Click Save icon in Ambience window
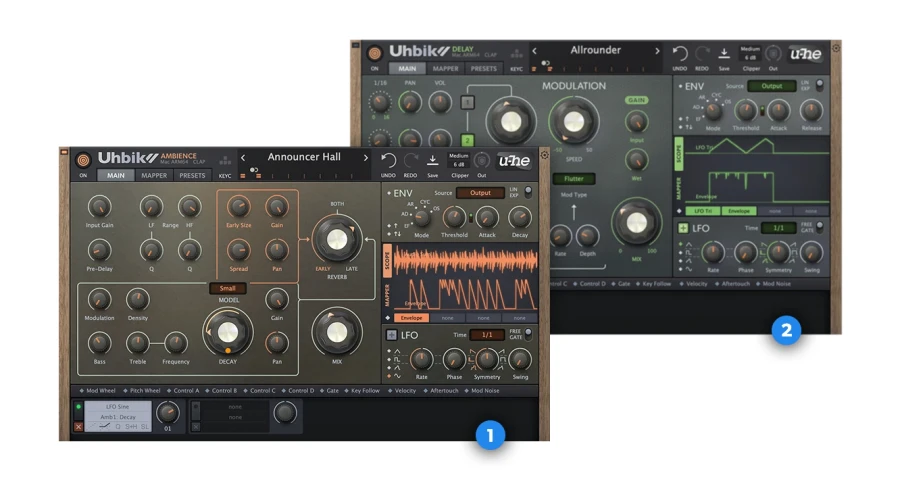Screen dimensions: 900x498 tap(433, 161)
